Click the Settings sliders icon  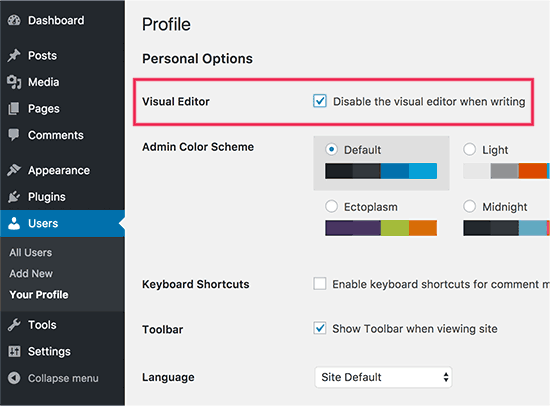click(x=14, y=351)
